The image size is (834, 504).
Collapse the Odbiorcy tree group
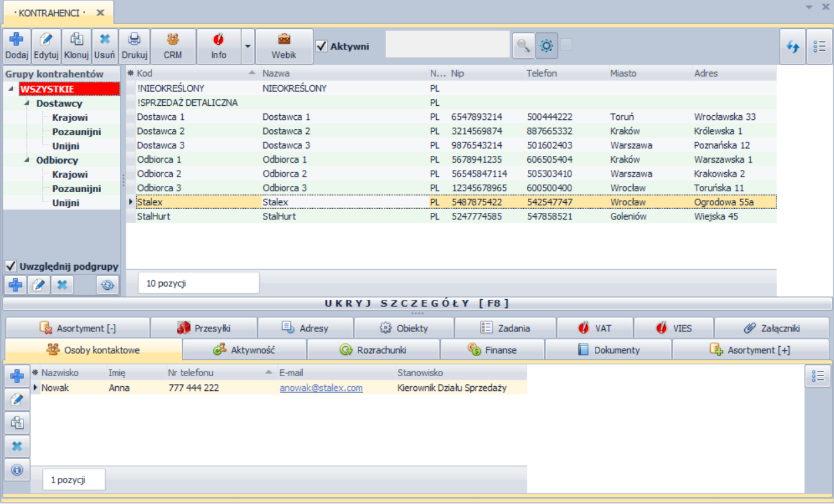[27, 160]
